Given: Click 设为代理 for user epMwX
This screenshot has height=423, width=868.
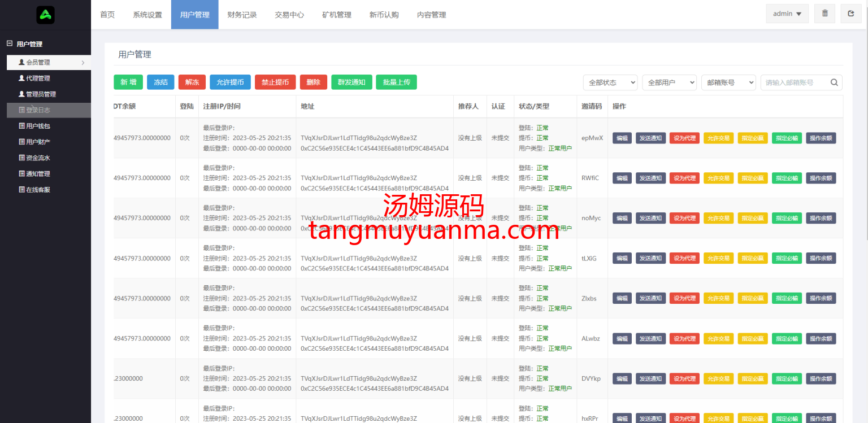Looking at the screenshot, I should click(x=684, y=138).
